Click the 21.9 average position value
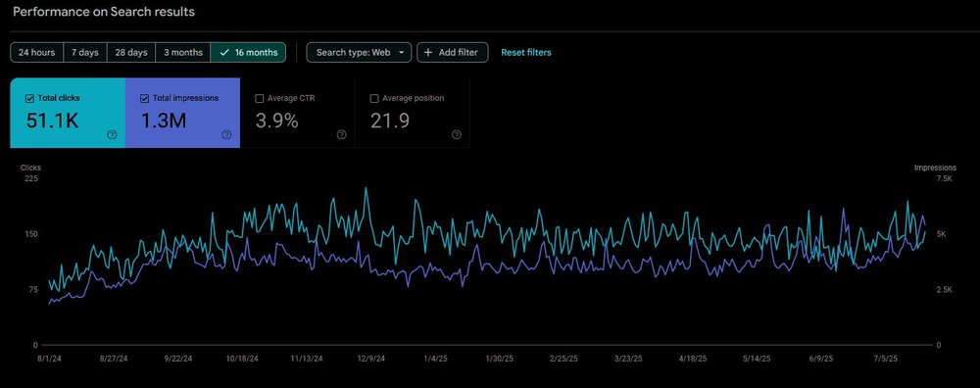The width and height of the screenshot is (980, 388). click(390, 120)
